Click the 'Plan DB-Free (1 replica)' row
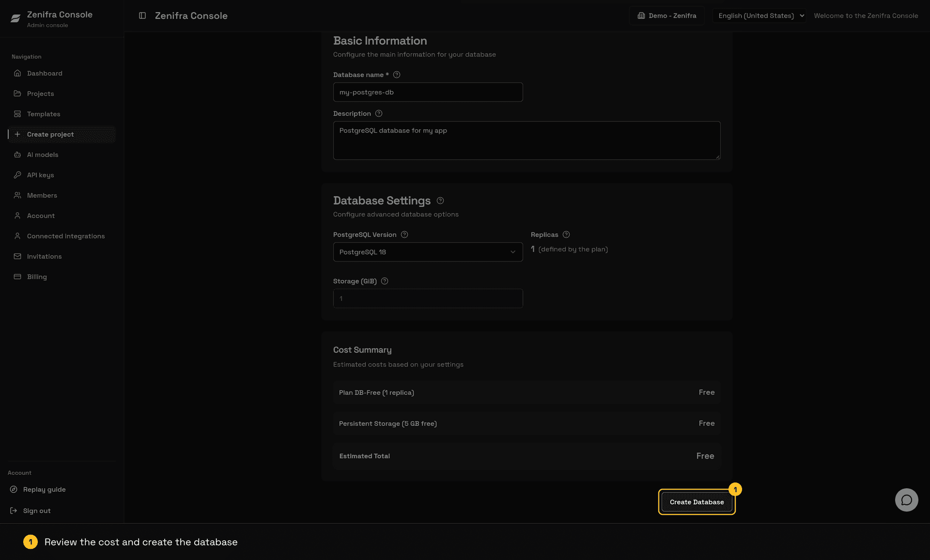This screenshot has width=930, height=560. [x=527, y=392]
